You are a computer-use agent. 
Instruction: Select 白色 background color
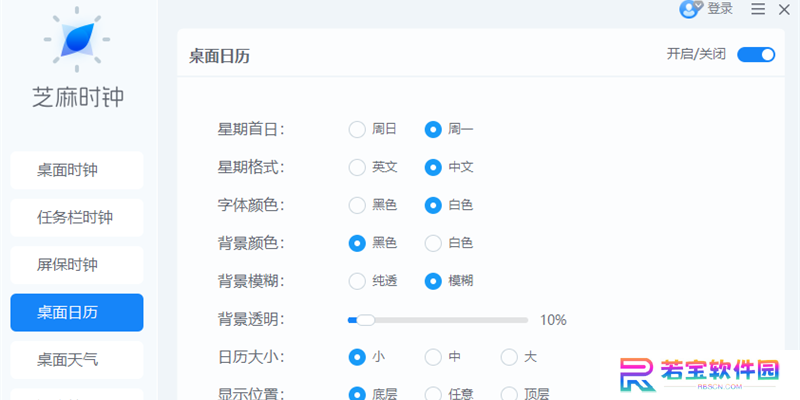[433, 243]
